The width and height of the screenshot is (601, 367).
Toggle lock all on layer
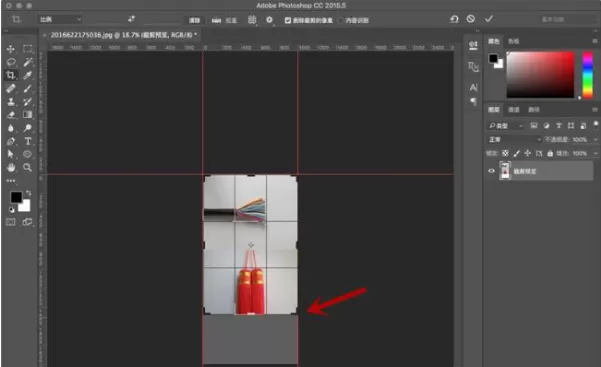(x=550, y=153)
